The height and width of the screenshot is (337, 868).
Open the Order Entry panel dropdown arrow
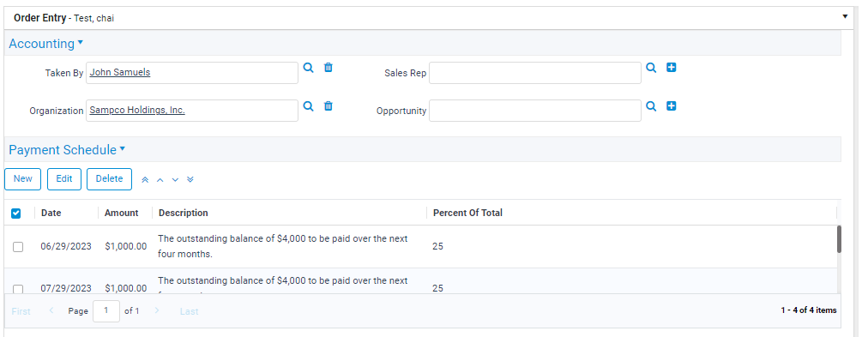[845, 16]
